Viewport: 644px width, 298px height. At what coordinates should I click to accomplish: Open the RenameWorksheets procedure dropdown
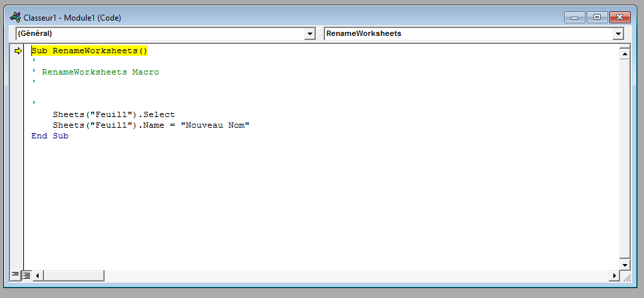[618, 34]
